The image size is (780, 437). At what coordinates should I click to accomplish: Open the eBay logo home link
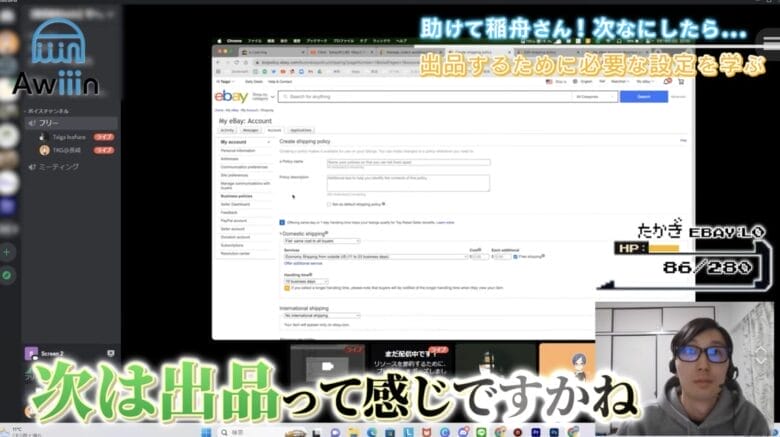pyautogui.click(x=231, y=96)
